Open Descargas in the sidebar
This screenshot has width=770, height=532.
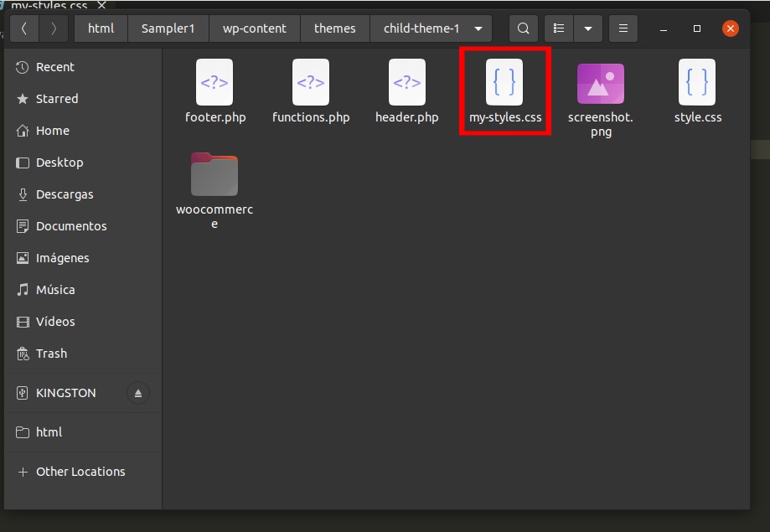[83, 194]
